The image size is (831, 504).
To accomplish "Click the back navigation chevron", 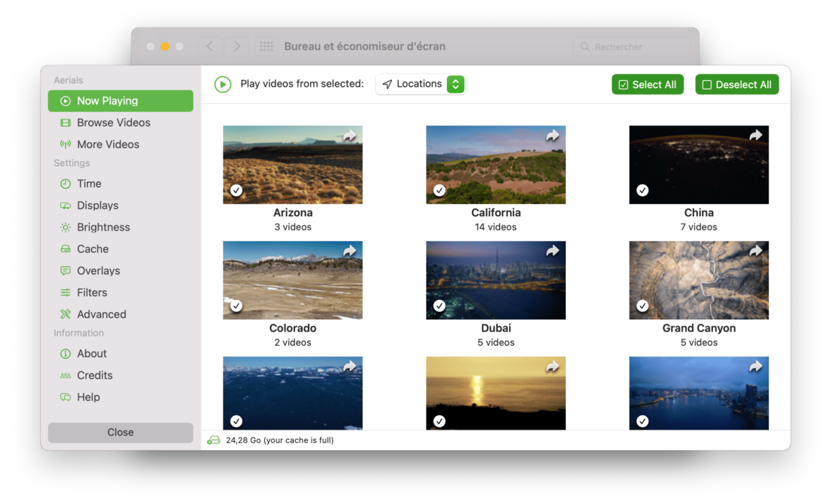I will [209, 46].
